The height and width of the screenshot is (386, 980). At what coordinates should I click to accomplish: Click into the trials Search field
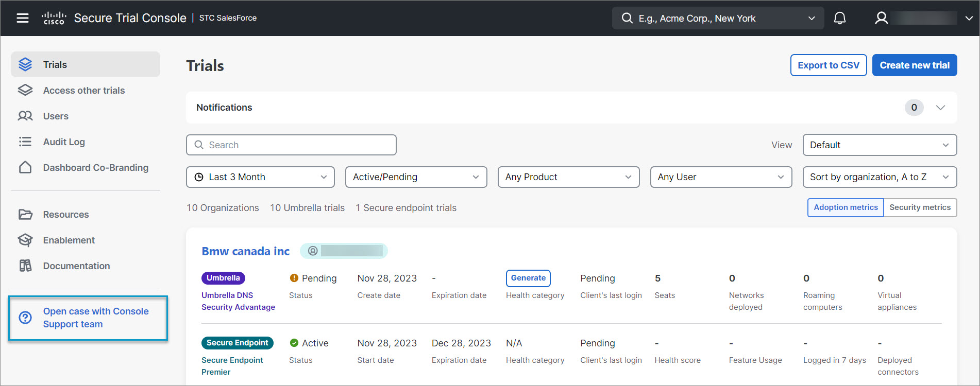pos(291,145)
